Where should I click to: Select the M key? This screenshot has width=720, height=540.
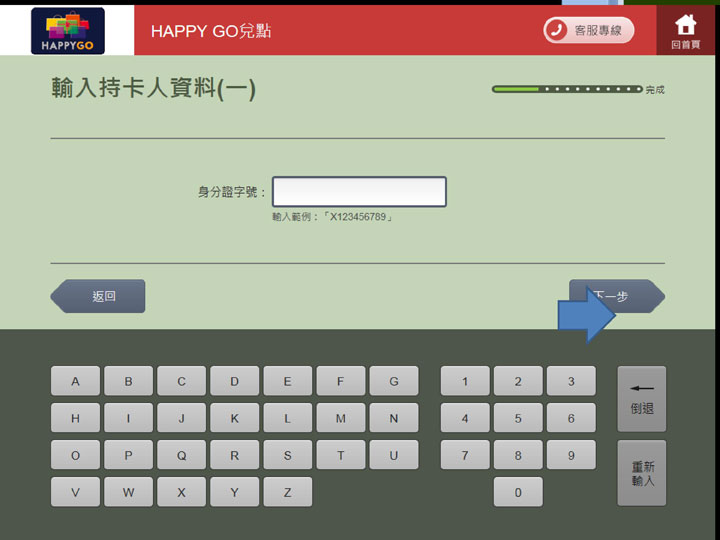pyautogui.click(x=341, y=418)
